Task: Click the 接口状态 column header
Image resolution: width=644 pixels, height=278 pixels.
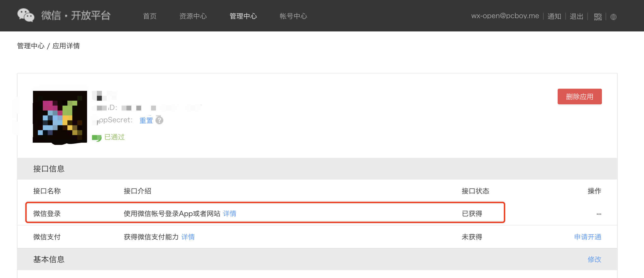Action: pos(475,191)
